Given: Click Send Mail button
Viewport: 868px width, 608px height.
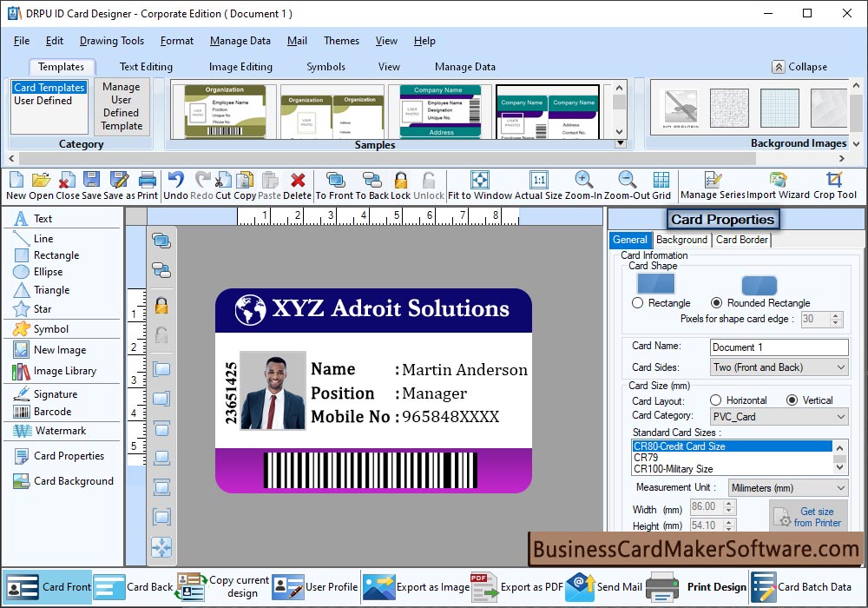Looking at the screenshot, I should pyautogui.click(x=604, y=587).
